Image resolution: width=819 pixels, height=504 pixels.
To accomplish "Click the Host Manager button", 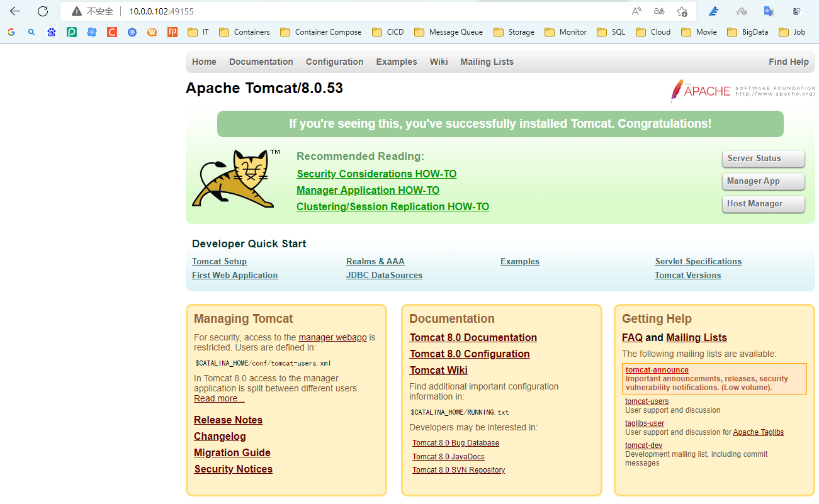I will [x=764, y=204].
